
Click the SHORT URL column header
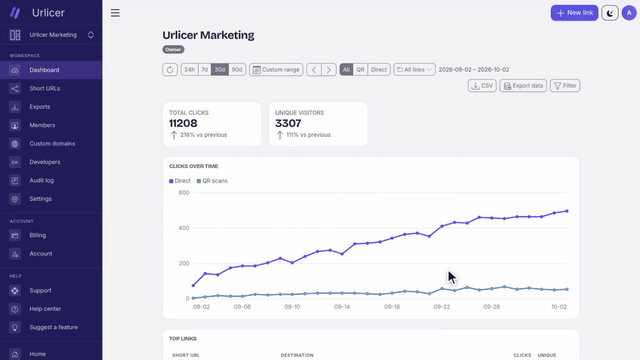point(186,355)
